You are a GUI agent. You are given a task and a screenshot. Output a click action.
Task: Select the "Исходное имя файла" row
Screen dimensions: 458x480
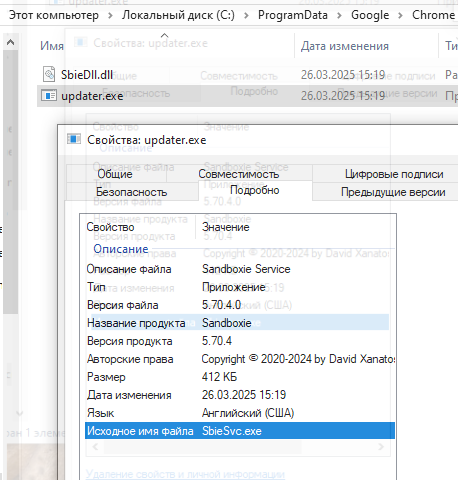pyautogui.click(x=240, y=431)
